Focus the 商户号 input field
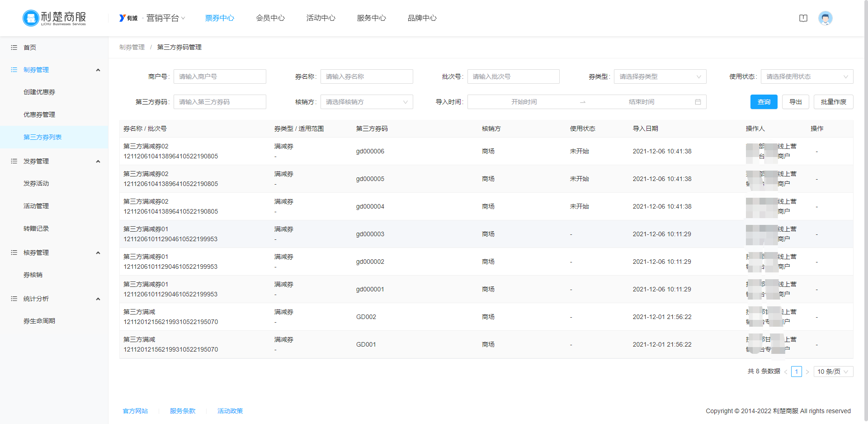 (220, 76)
